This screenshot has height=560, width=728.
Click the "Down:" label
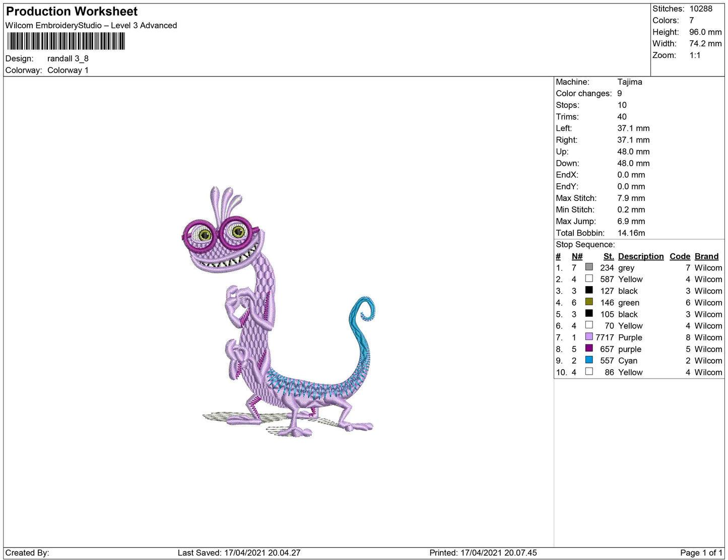click(x=567, y=163)
